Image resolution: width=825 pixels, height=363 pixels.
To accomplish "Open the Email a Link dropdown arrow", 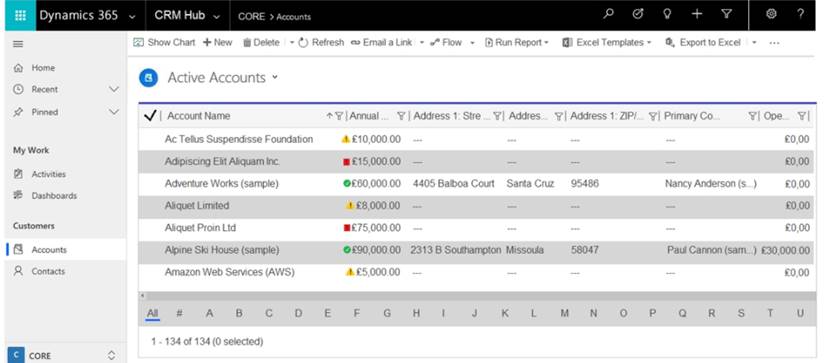I will tap(421, 43).
